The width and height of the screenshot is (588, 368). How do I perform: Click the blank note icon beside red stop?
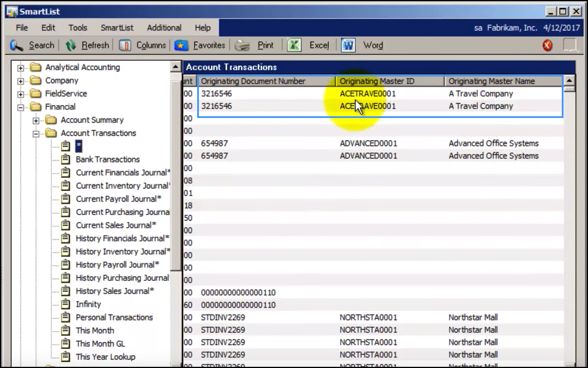pos(569,45)
